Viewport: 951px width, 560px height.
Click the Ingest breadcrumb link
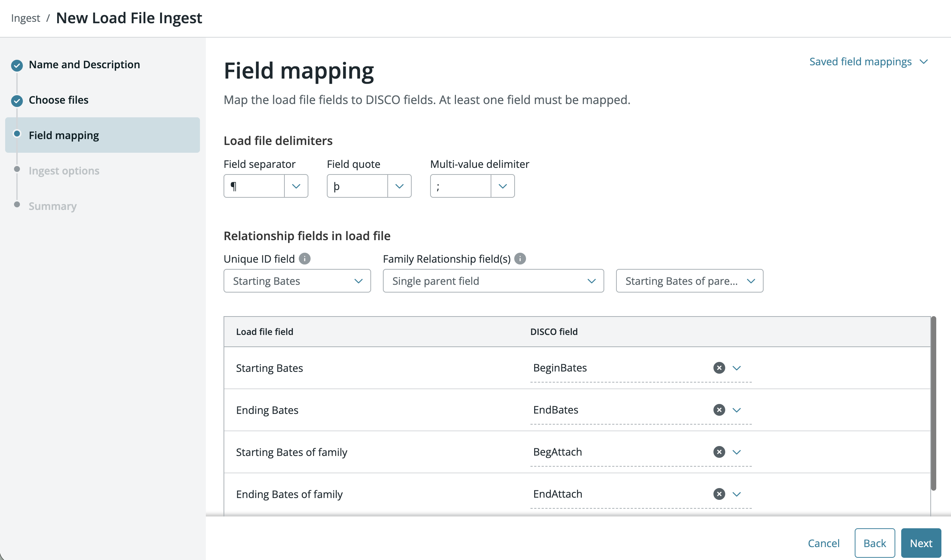click(x=26, y=18)
